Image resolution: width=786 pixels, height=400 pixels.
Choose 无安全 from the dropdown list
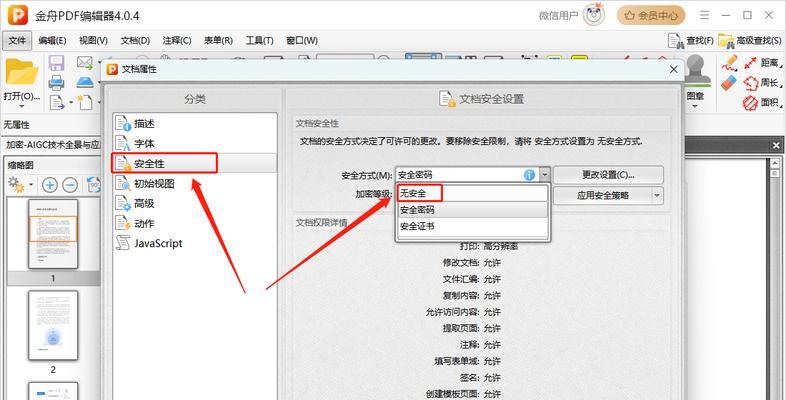click(472, 193)
